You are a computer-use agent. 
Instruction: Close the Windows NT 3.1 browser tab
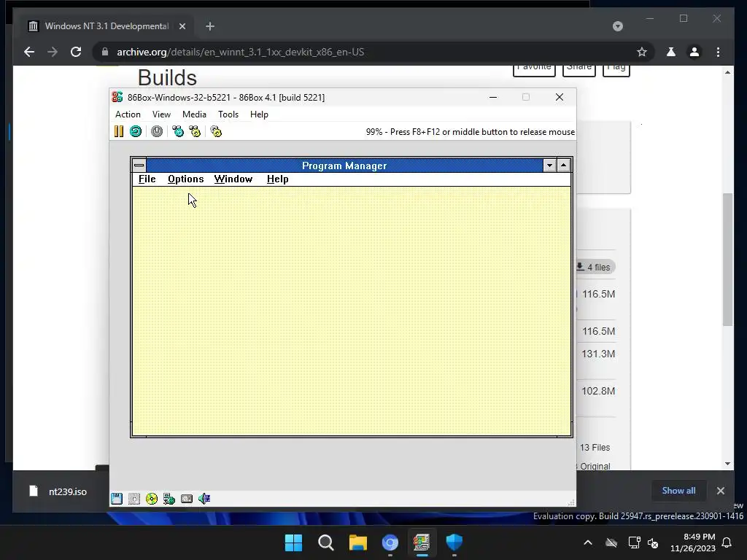click(182, 26)
